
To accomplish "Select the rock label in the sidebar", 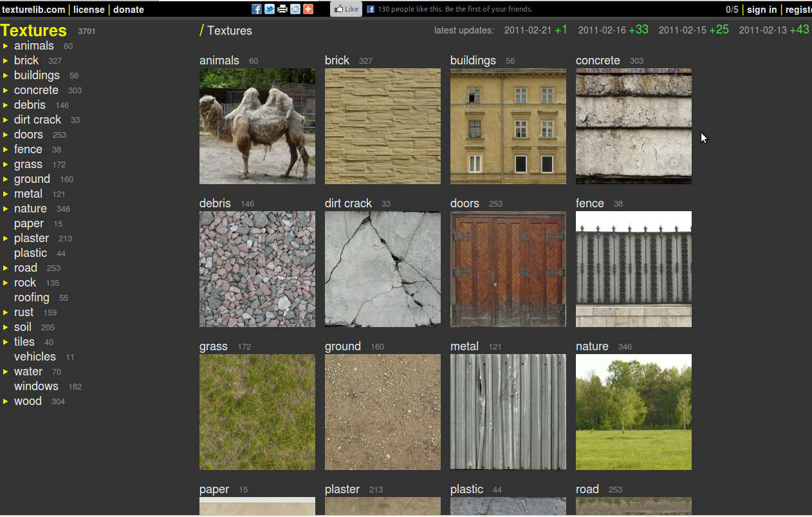I will (x=25, y=283).
